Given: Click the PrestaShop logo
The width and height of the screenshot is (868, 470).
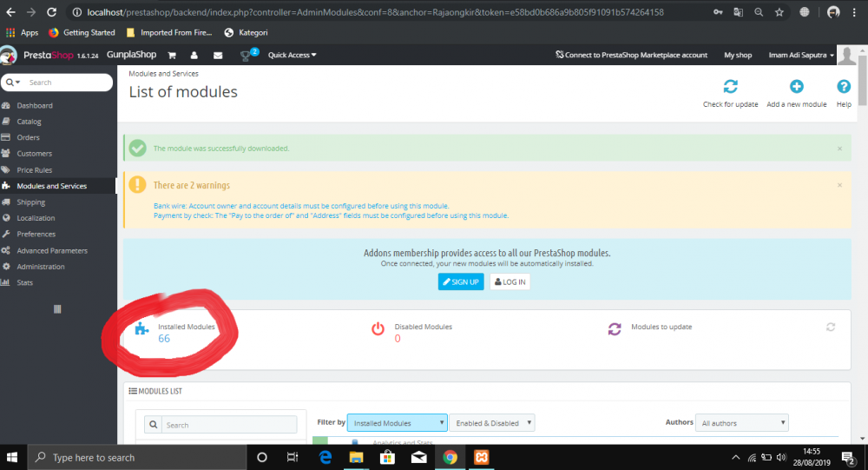Looking at the screenshot, I should [48, 55].
